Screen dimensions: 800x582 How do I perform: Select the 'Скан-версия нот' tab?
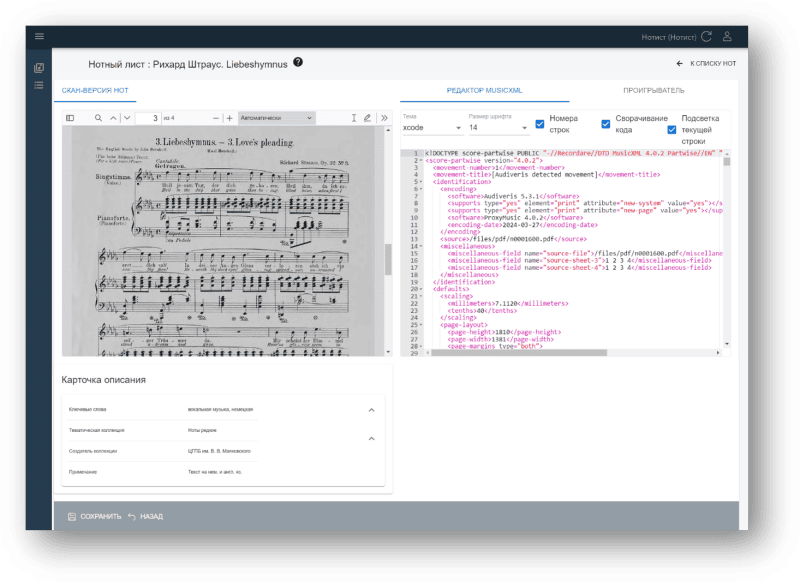click(x=95, y=90)
